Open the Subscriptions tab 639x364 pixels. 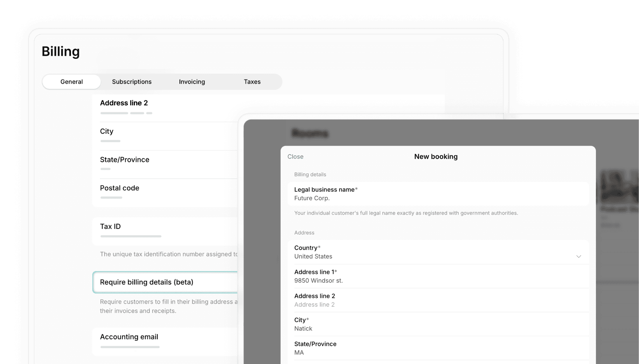tap(131, 82)
